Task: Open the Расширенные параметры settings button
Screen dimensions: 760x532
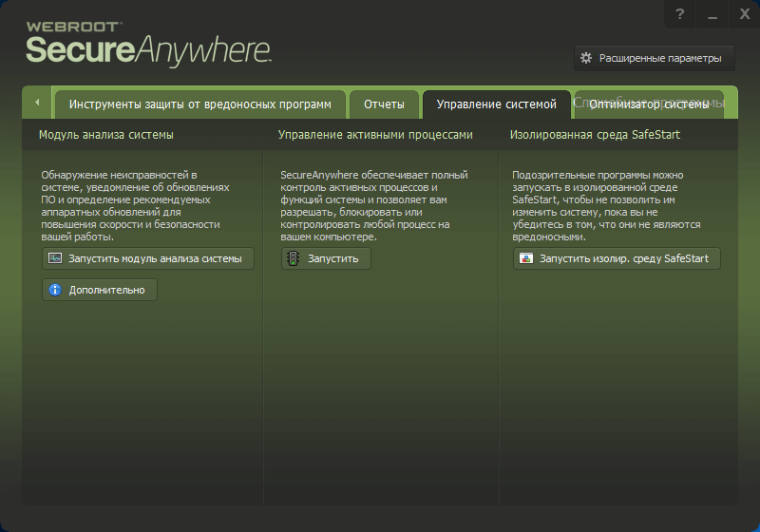Action: (655, 58)
